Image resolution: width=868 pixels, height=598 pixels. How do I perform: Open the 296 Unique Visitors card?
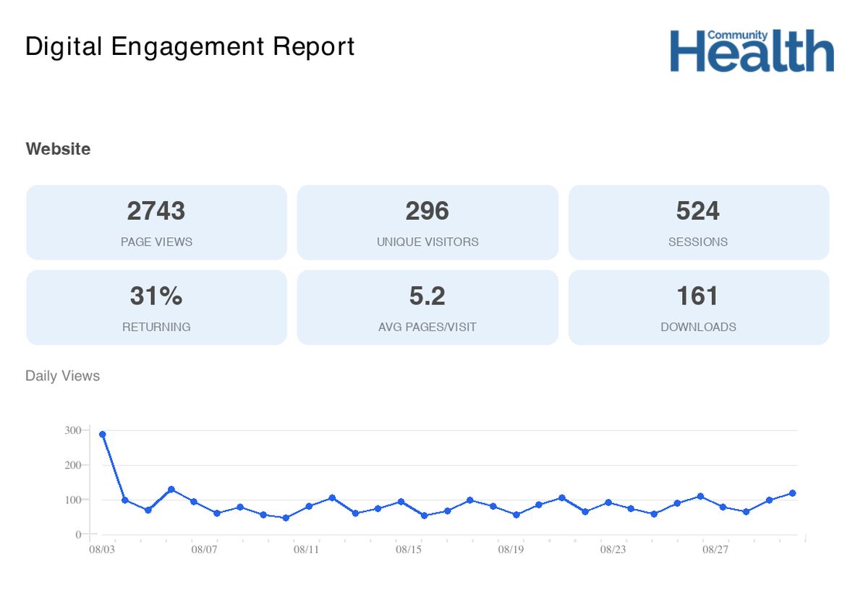coord(427,222)
